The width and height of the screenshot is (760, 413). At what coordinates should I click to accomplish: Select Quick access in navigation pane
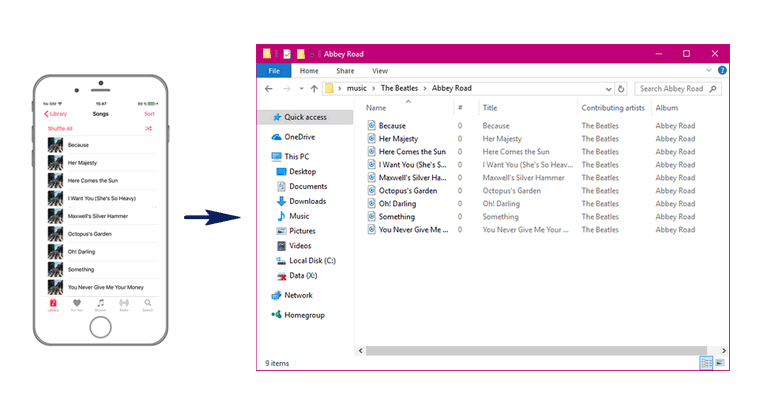click(x=306, y=117)
